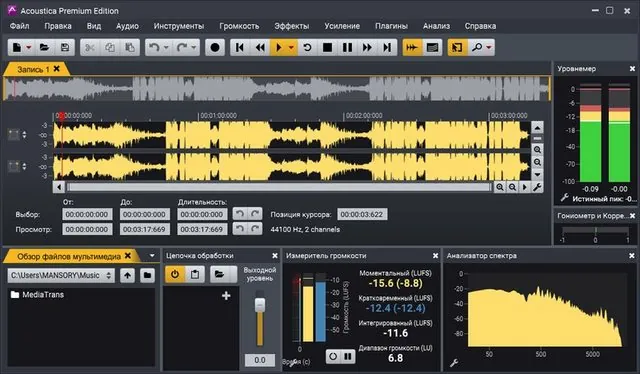640x374 pixels.
Task: Toggle the first channel enable button
Action: [x=13, y=134]
